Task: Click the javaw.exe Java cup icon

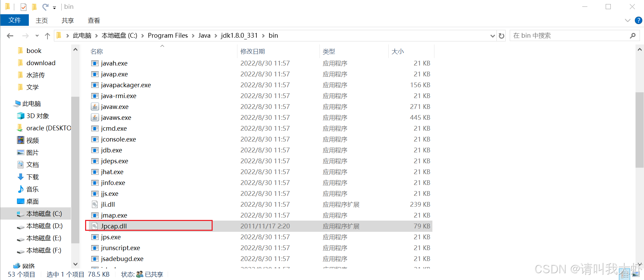Action: click(x=95, y=107)
